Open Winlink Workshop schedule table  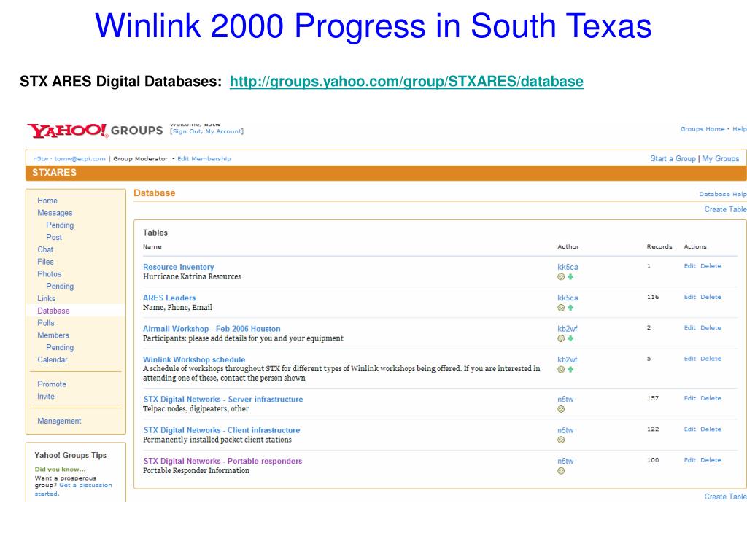194,360
